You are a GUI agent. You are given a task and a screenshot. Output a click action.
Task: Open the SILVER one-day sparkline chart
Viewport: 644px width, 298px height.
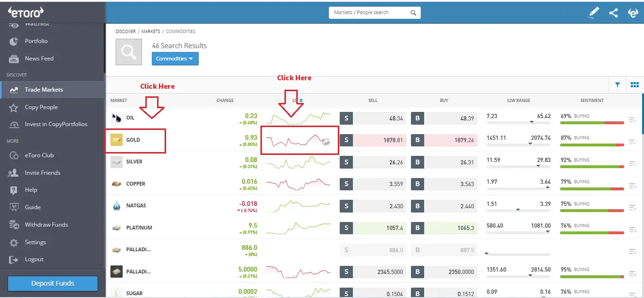(x=298, y=162)
